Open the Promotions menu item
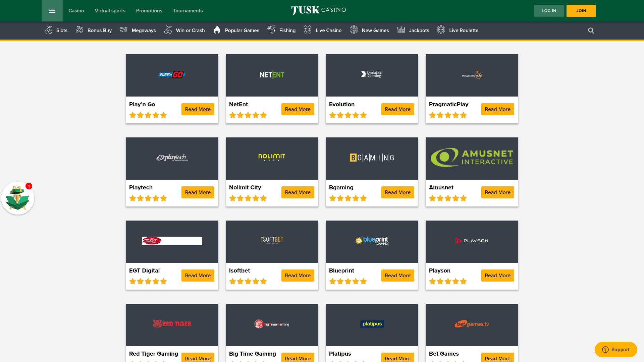Viewport: 644px width, 362px height. (x=149, y=10)
